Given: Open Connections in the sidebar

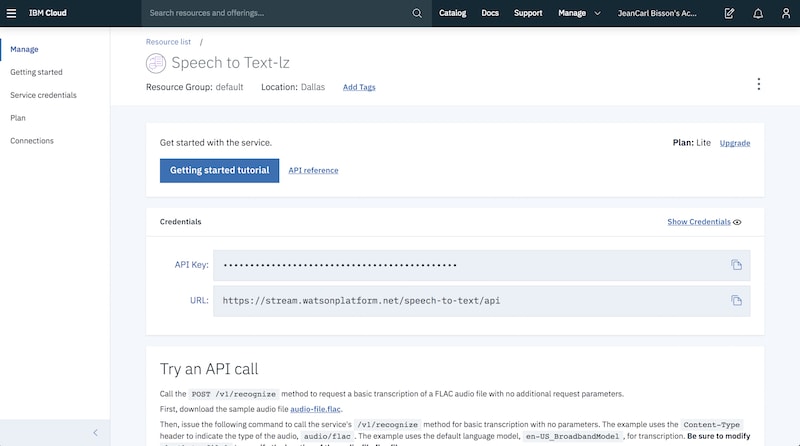Looking at the screenshot, I should click(32, 141).
